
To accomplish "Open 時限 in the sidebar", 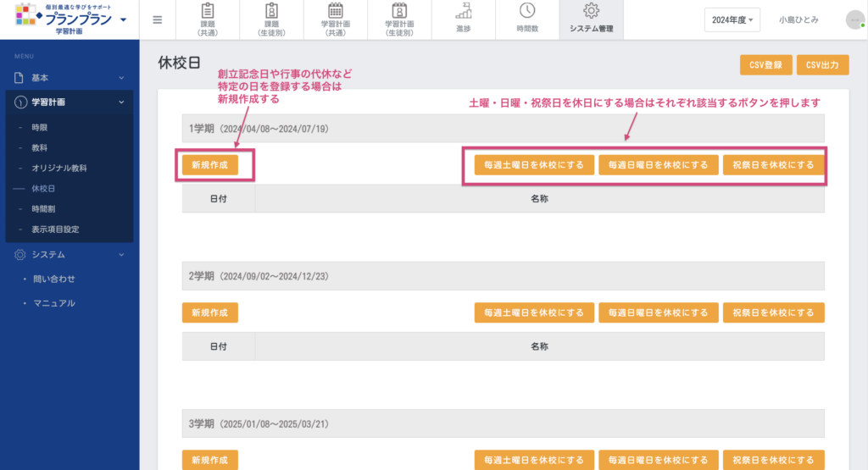I will coord(39,128).
